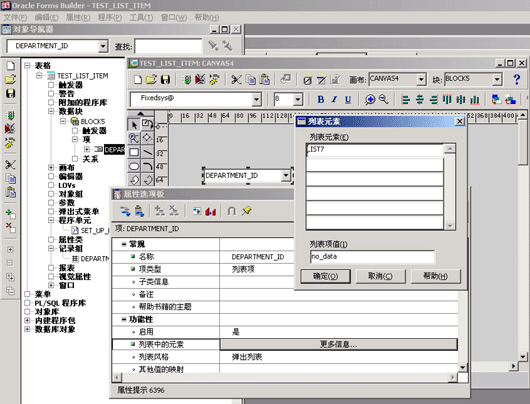This screenshot has width=530, height=404.
Task: Click the Copy icon in the canvas toolbar
Action: click(x=250, y=79)
